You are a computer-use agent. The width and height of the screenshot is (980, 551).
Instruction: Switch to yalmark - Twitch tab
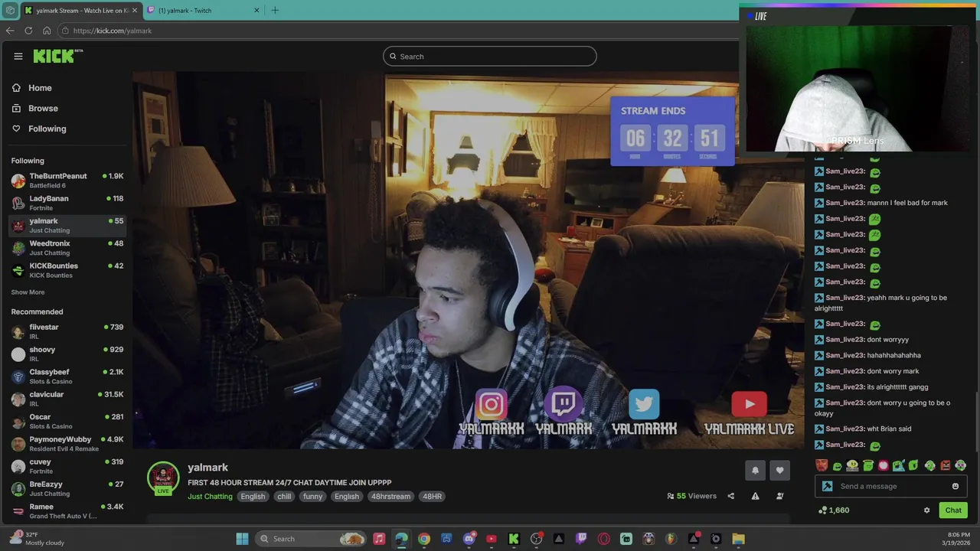pyautogui.click(x=203, y=10)
